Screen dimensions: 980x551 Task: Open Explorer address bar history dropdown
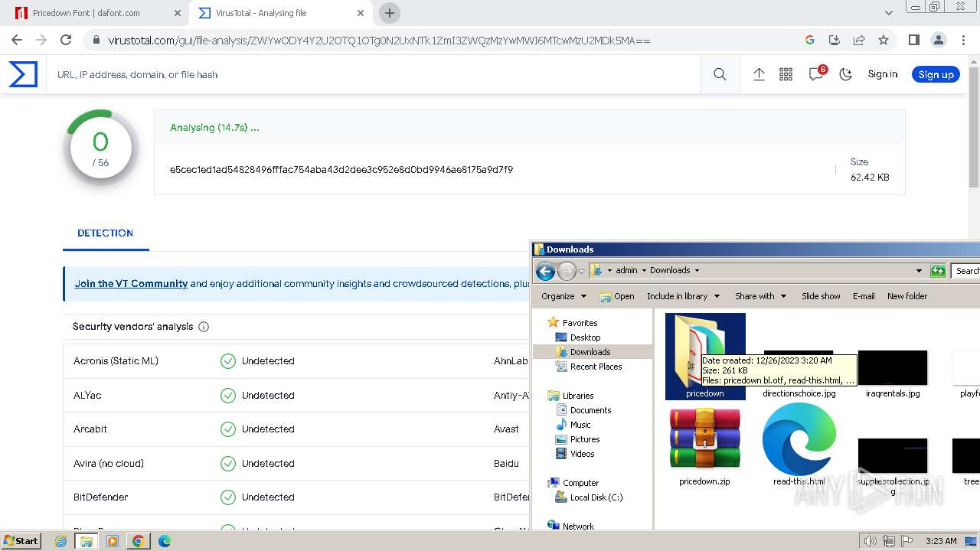(919, 270)
